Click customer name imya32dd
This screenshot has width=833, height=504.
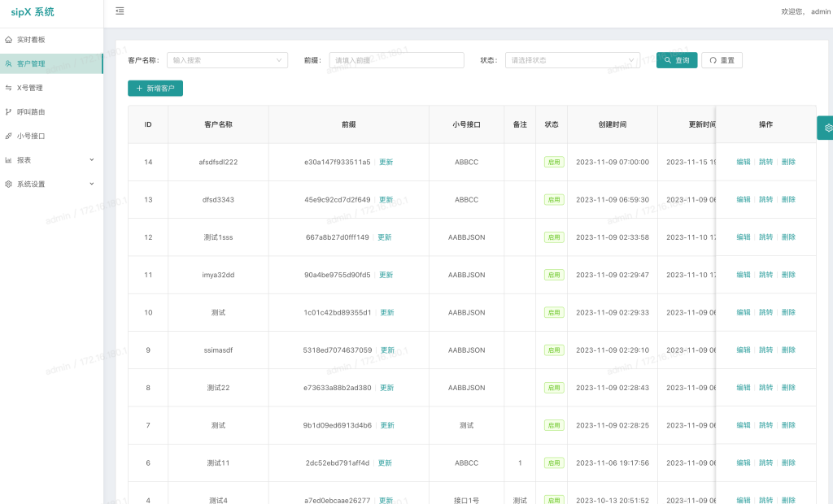point(218,275)
